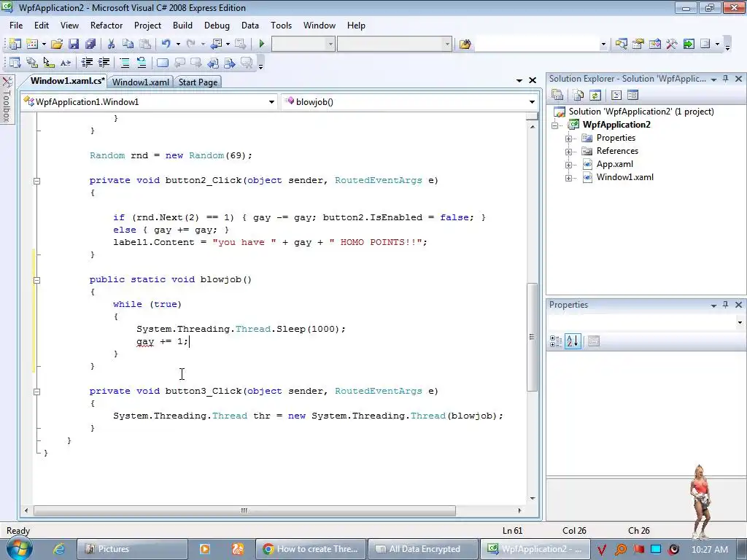Expand the References node in Solution Explorer

pyautogui.click(x=568, y=152)
